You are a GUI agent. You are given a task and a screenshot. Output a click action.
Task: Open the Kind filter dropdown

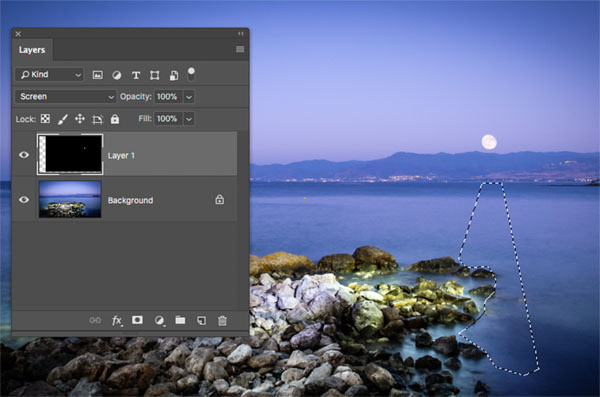(x=49, y=74)
